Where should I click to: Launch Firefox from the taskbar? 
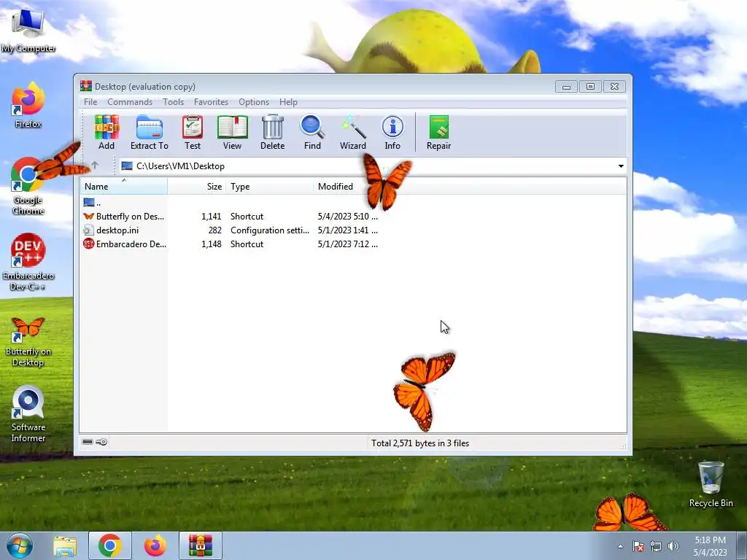coord(155,545)
